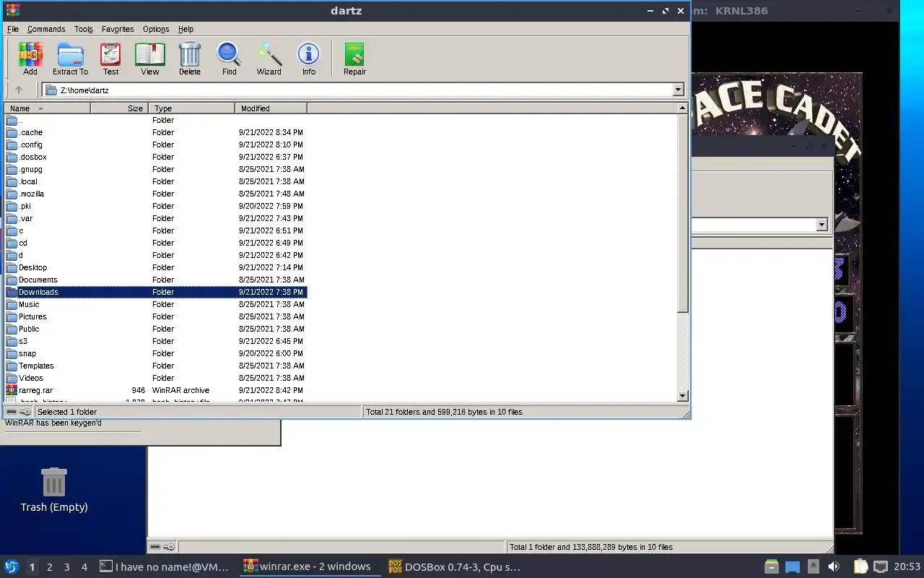Screen dimensions: 924x578
Task: Switch to workspace 2
Action: coord(49,567)
